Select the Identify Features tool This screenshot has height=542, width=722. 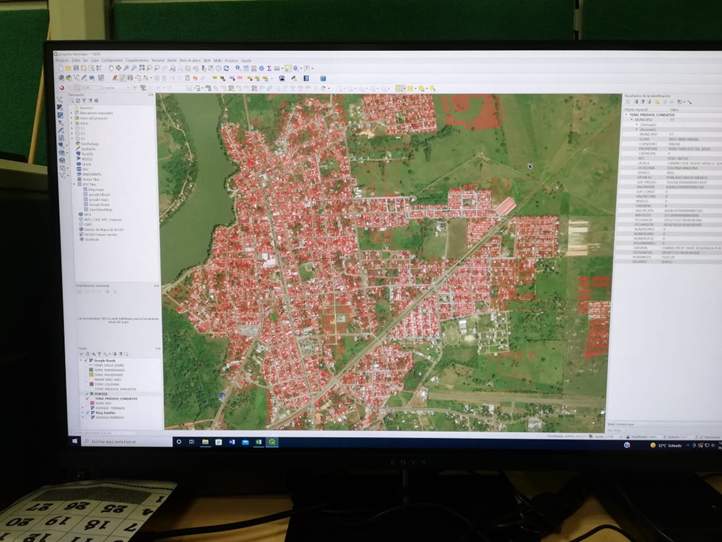[238, 68]
